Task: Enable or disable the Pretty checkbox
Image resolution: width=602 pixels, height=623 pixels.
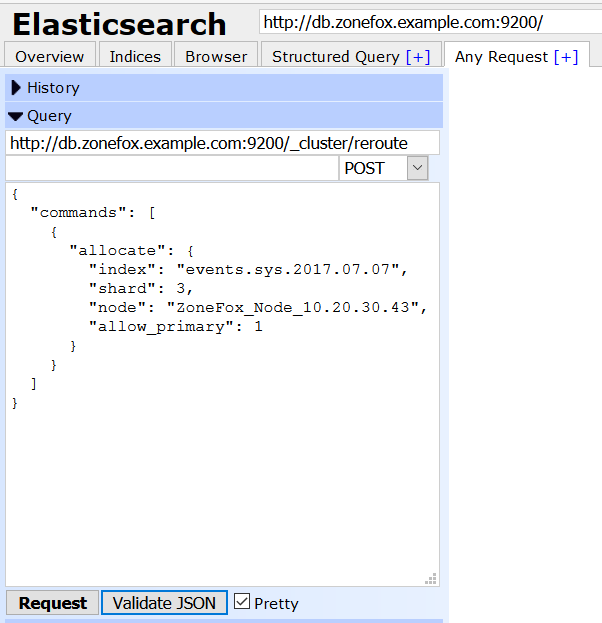Action: (242, 602)
